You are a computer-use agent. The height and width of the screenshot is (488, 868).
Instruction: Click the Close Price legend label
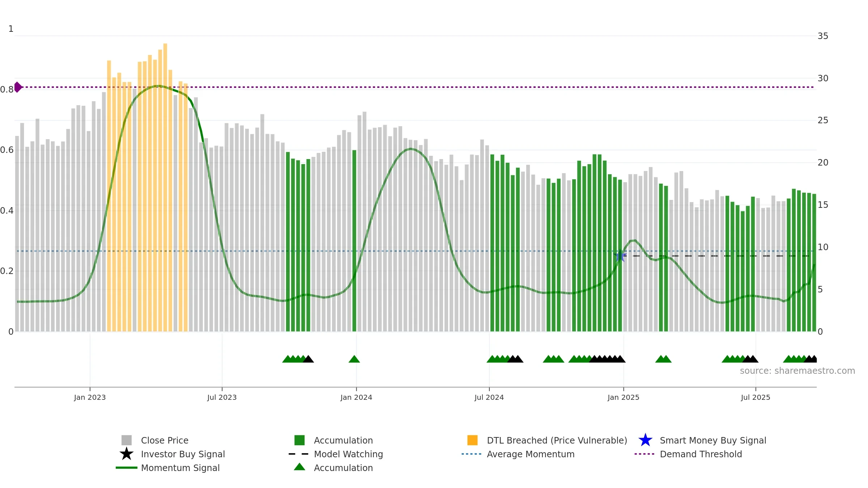point(165,440)
